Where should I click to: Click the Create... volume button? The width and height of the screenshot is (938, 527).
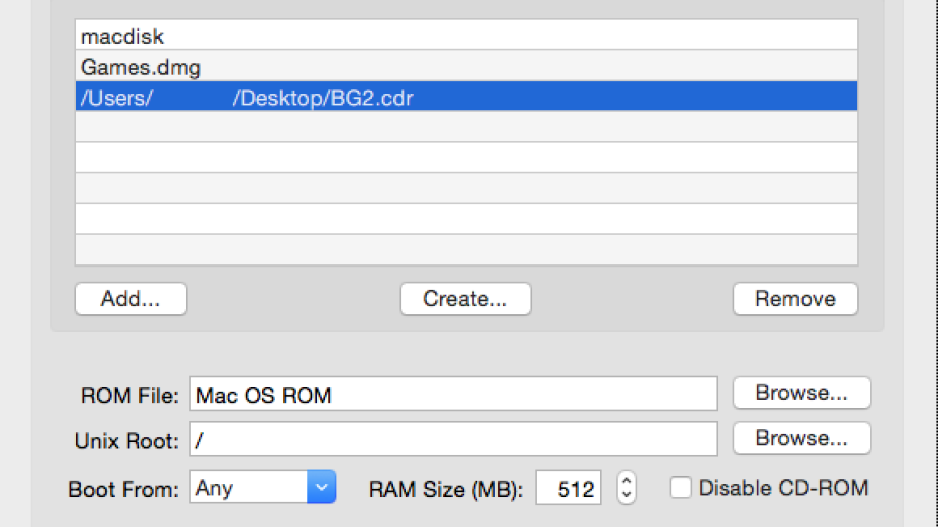(x=465, y=298)
